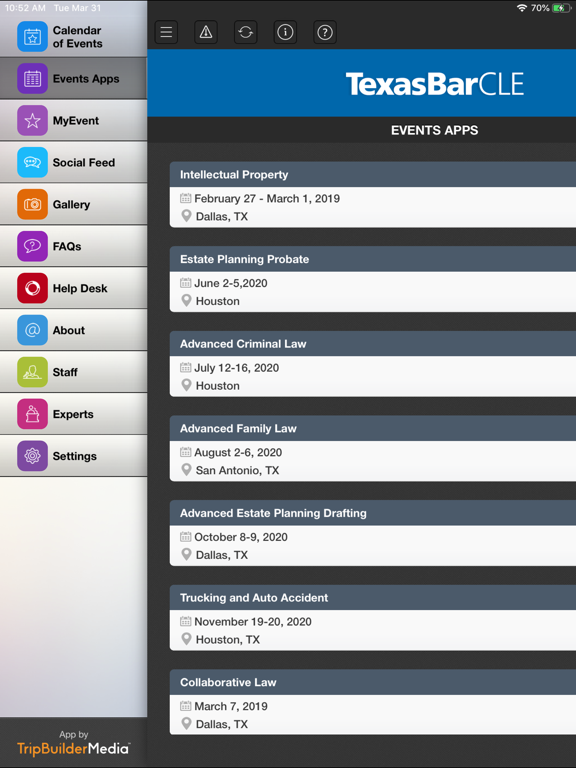Select date text March 7, 2019
This screenshot has height=768, width=576.
point(231,706)
